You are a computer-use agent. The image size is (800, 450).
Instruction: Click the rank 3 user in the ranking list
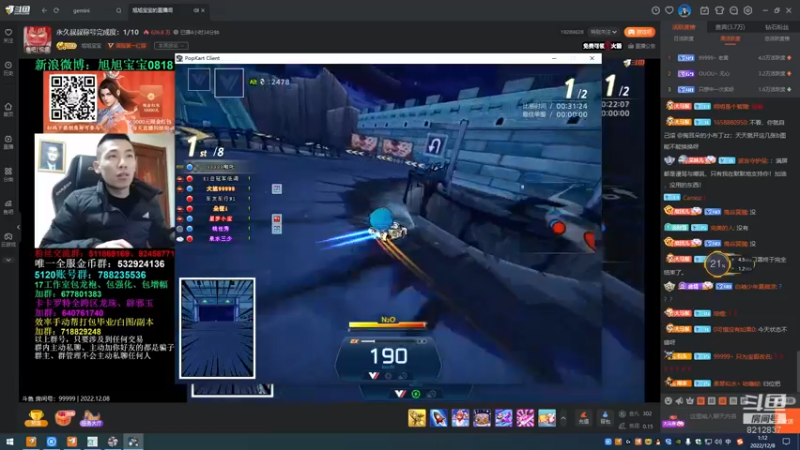(716, 89)
